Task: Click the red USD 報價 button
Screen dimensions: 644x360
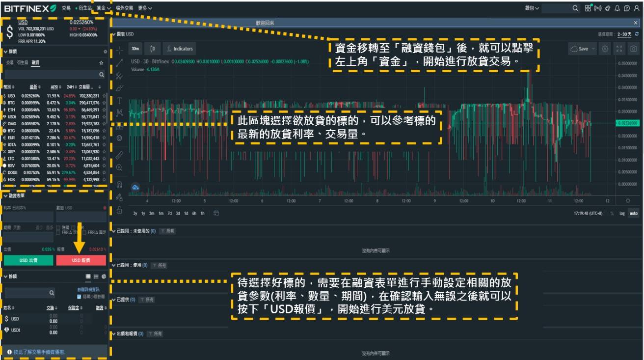Action: coord(81,260)
